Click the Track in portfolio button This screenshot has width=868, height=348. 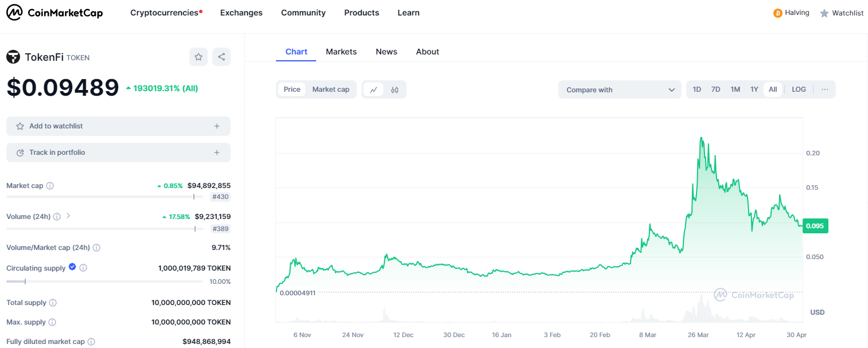(x=118, y=153)
